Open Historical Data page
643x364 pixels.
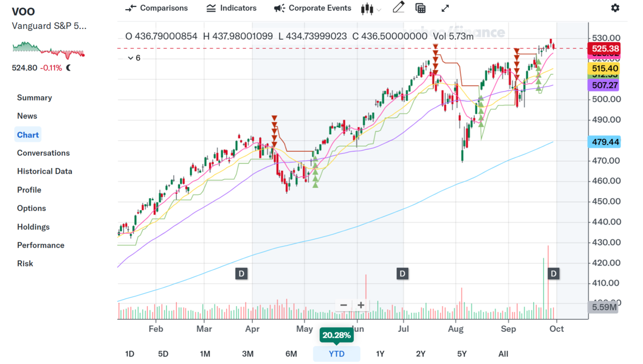coord(44,171)
